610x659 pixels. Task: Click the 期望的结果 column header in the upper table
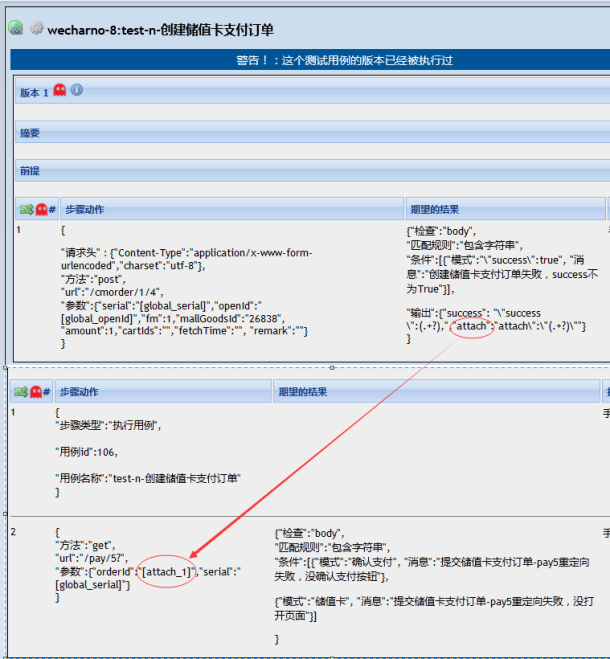(x=435, y=210)
